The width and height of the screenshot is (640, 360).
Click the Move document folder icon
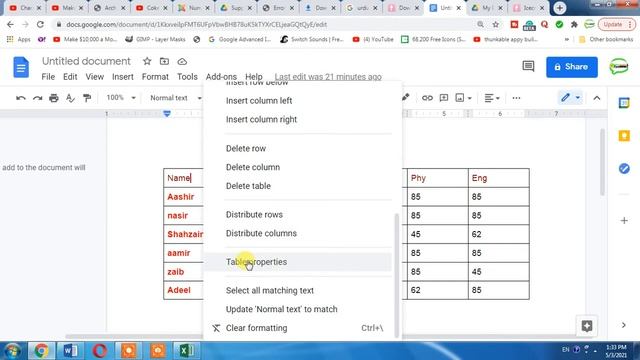[164, 61]
